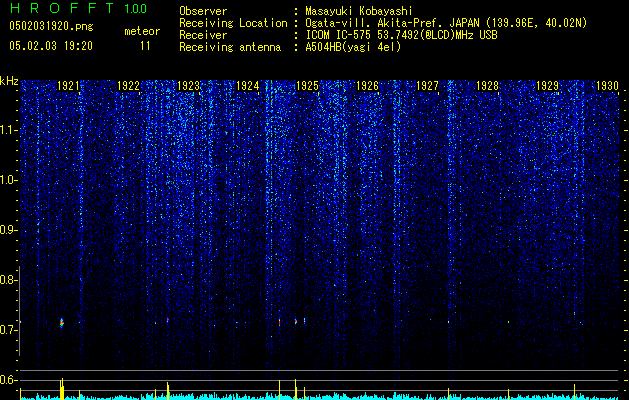Click the 1922 time marker
Viewport: 629px width, 400px height.
point(128,85)
